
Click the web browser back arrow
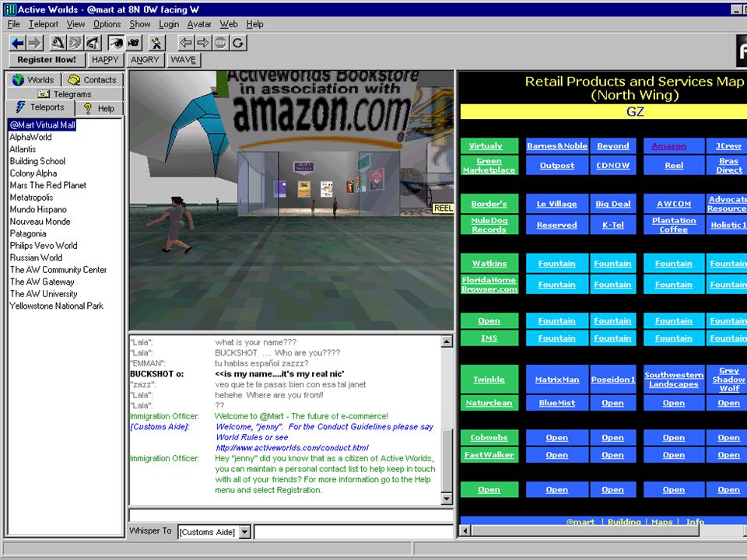(186, 44)
